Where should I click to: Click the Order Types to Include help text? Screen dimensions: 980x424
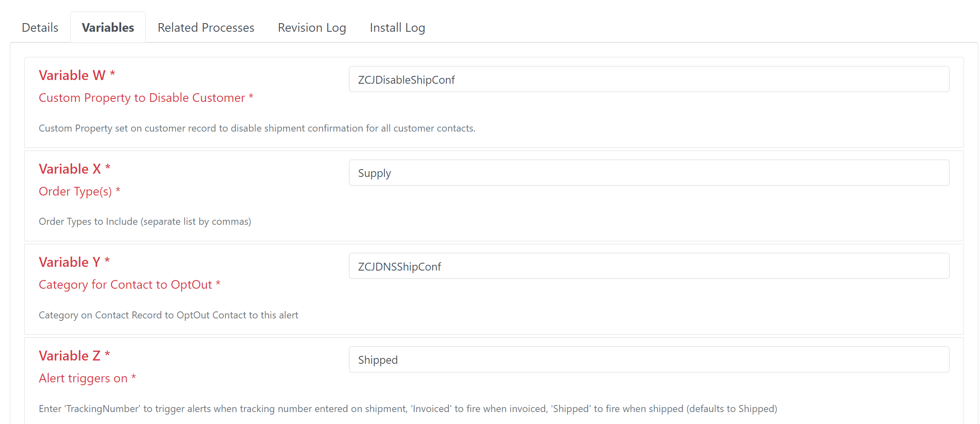click(x=145, y=221)
